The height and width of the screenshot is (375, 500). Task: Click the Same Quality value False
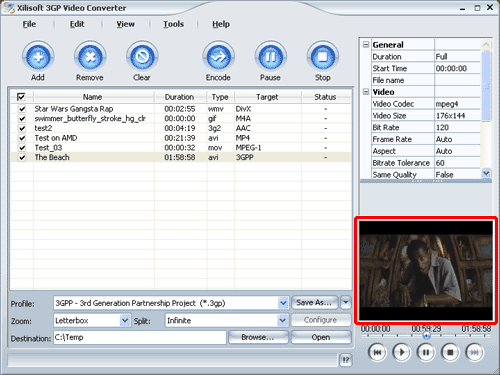445,175
